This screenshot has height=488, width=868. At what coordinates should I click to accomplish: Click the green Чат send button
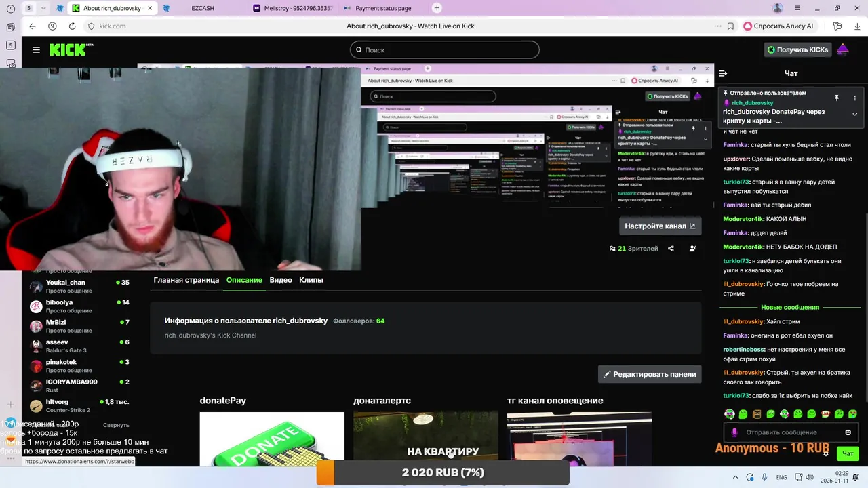click(x=848, y=453)
